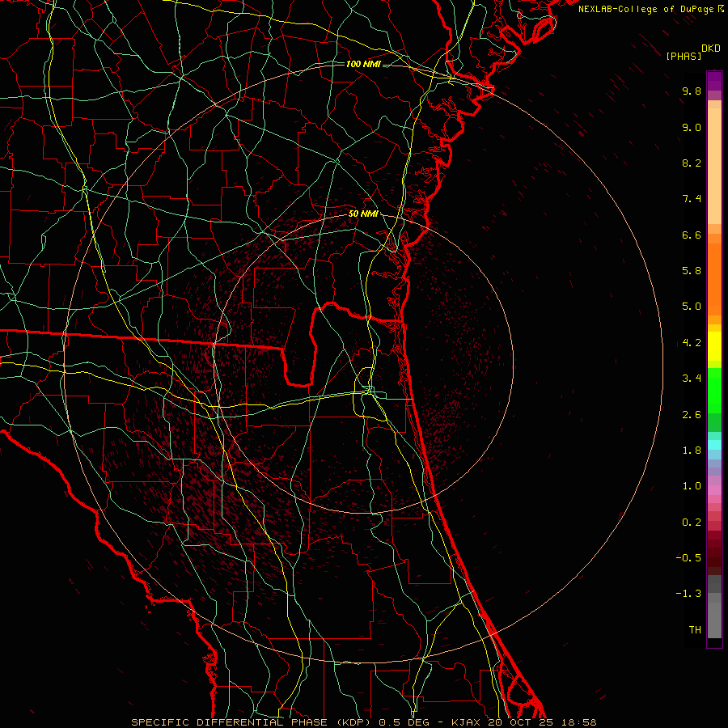Click the Specific Differential Phase caption text
Screen dimensions: 728x728
[229, 722]
